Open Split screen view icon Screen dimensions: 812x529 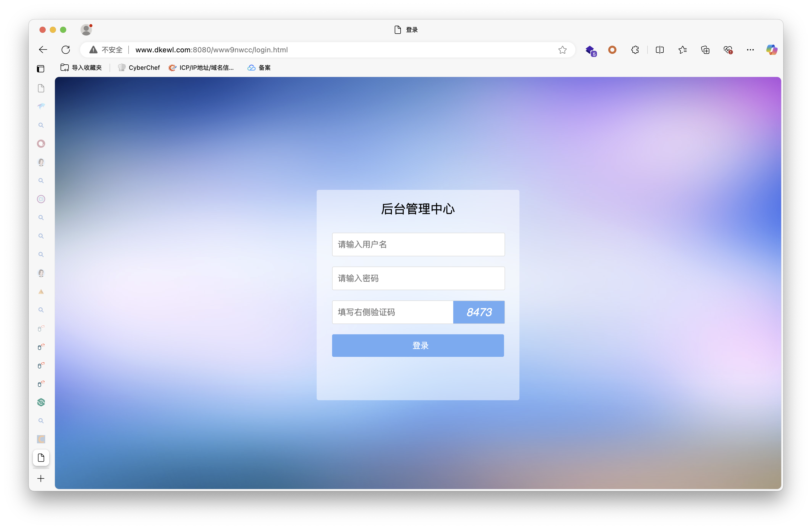(660, 50)
